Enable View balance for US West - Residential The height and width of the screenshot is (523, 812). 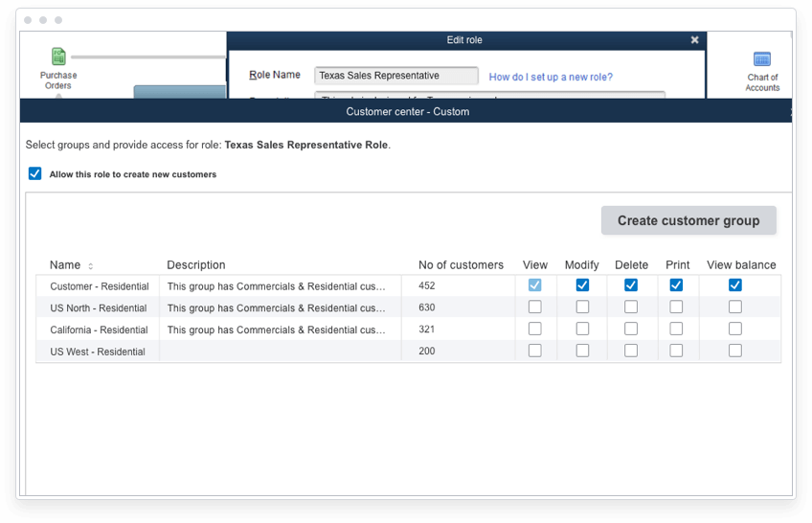coord(735,351)
